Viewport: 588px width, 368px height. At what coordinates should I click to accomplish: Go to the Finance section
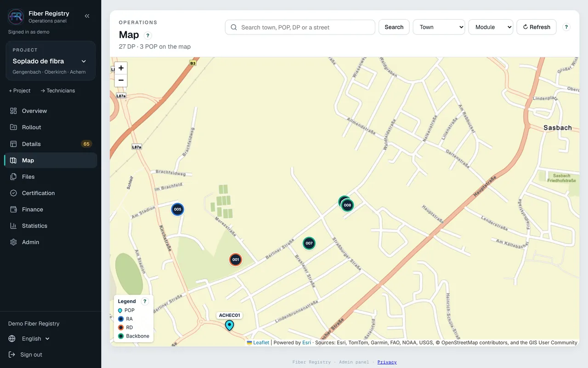51,209
